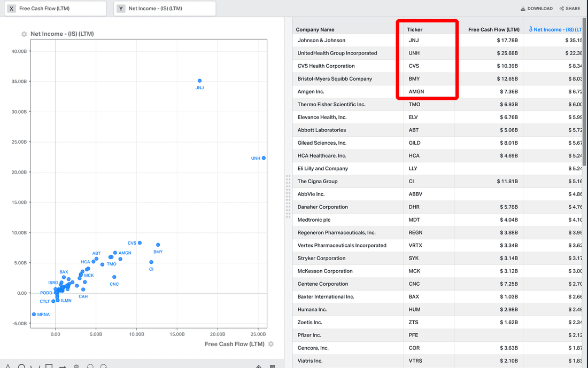Screen dimensions: 588x368
Task: Click the Johnson & Johnson company name
Action: click(321, 41)
